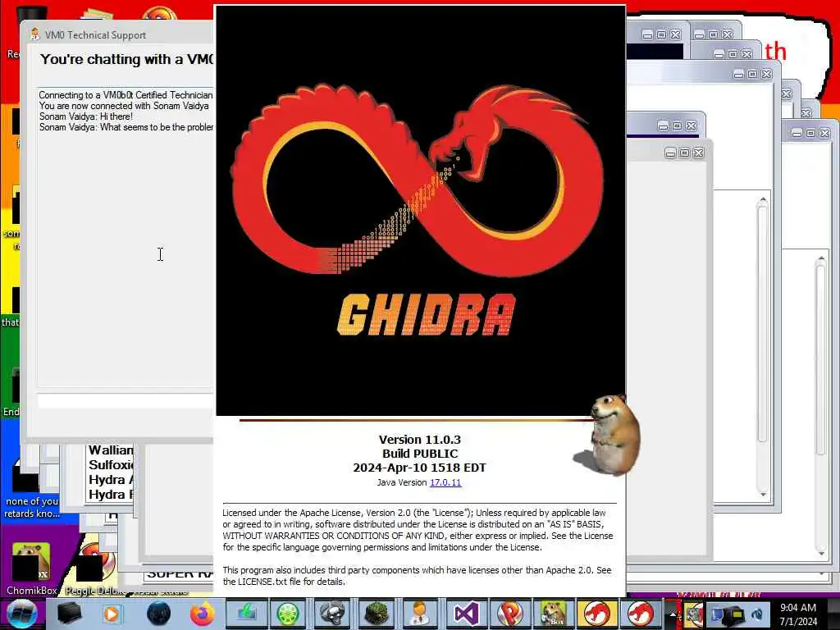Open Visual Studio from the taskbar

click(x=465, y=614)
